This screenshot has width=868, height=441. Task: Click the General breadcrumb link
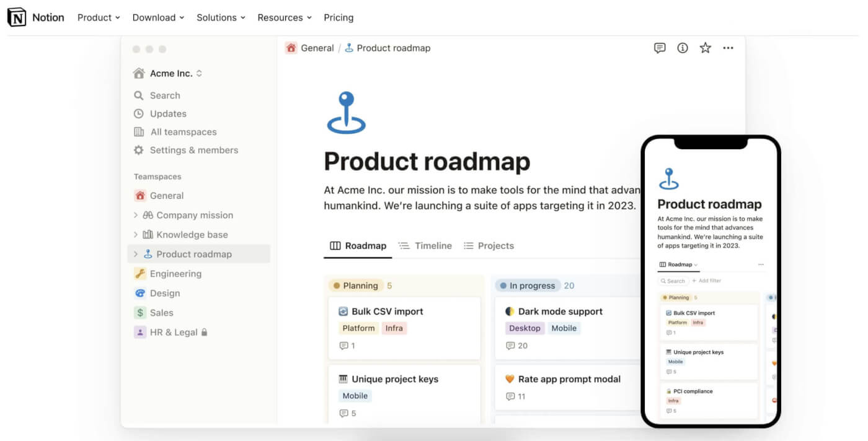[x=317, y=48]
